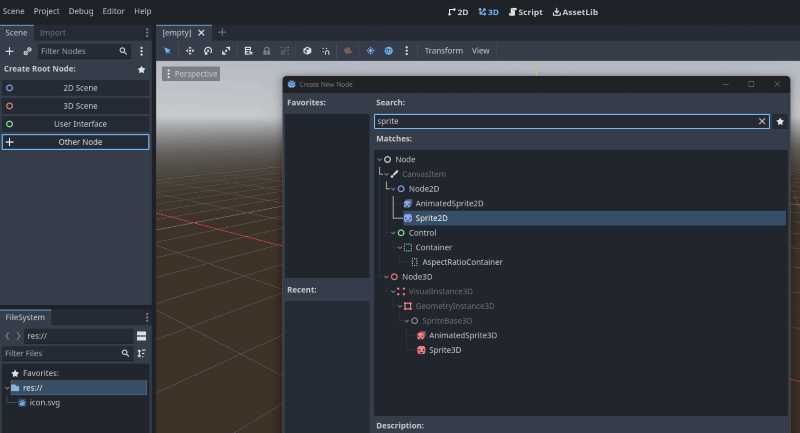This screenshot has height=433, width=800.
Task: Open Help menu
Action: [x=142, y=11]
